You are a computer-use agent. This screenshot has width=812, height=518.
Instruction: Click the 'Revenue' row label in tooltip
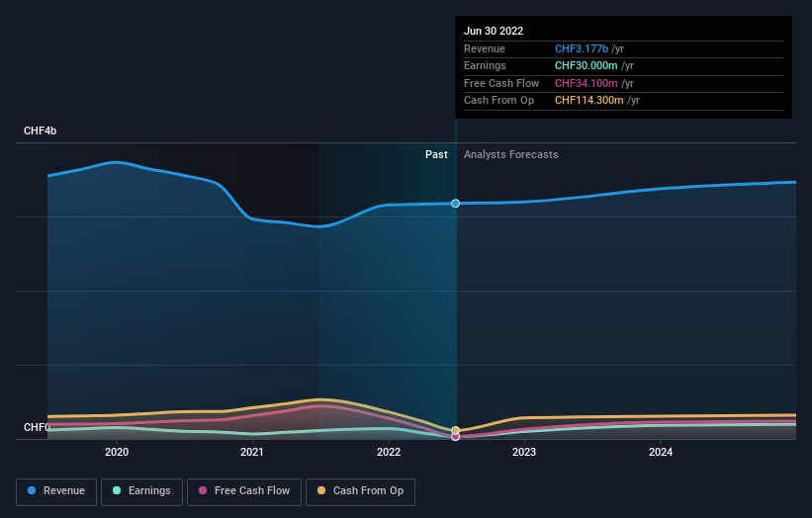[485, 48]
